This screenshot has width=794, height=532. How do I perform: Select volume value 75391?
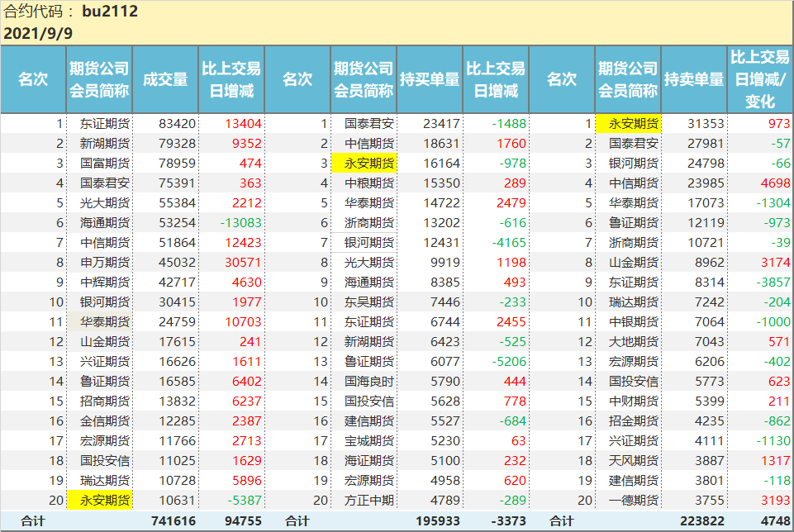pos(178,183)
